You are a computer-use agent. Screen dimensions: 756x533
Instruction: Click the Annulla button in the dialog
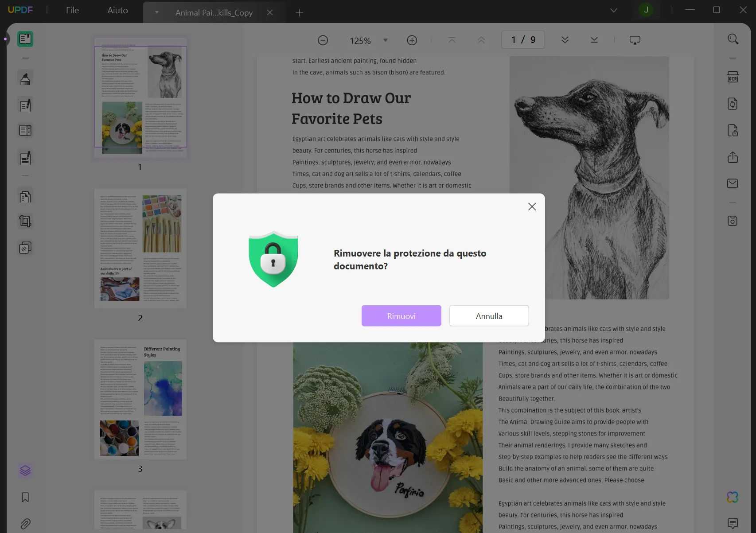(489, 316)
